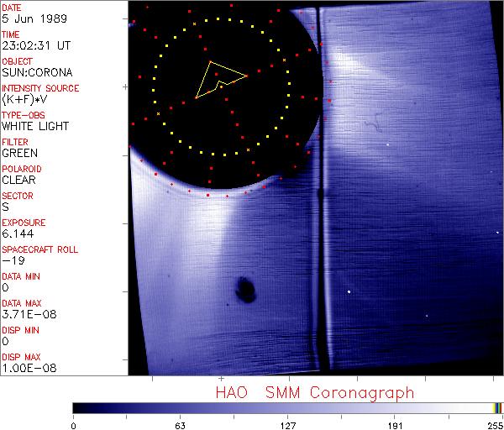The width and height of the screenshot is (504, 430).
Task: Click the DATA MAX label
Action: pyautogui.click(x=22, y=303)
